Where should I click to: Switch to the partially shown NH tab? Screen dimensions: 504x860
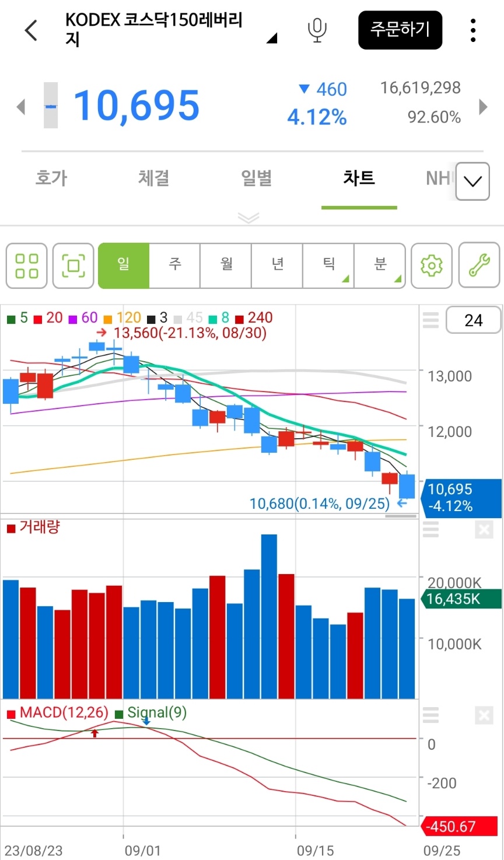pyautogui.click(x=439, y=178)
